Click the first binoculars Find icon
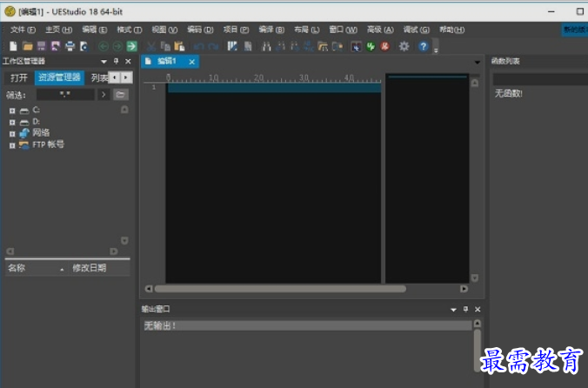The image size is (588, 388). (266, 46)
